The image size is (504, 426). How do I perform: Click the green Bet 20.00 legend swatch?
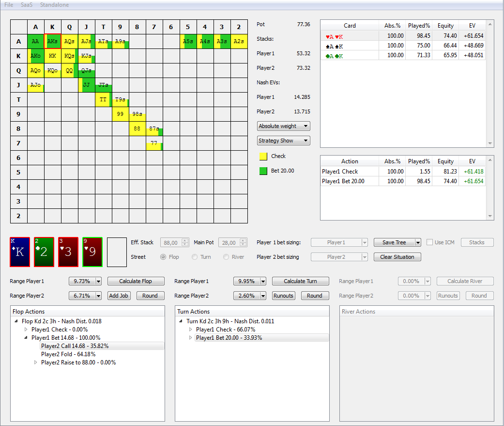pos(263,171)
